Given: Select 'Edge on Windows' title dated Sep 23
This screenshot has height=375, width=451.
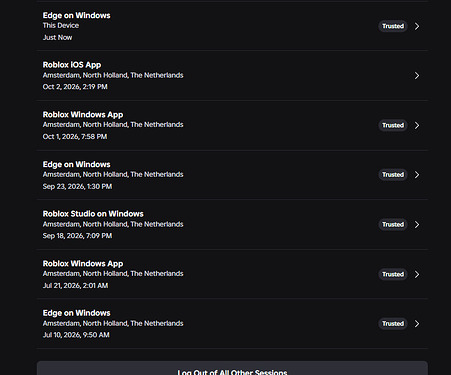Looking at the screenshot, I should point(76,164).
